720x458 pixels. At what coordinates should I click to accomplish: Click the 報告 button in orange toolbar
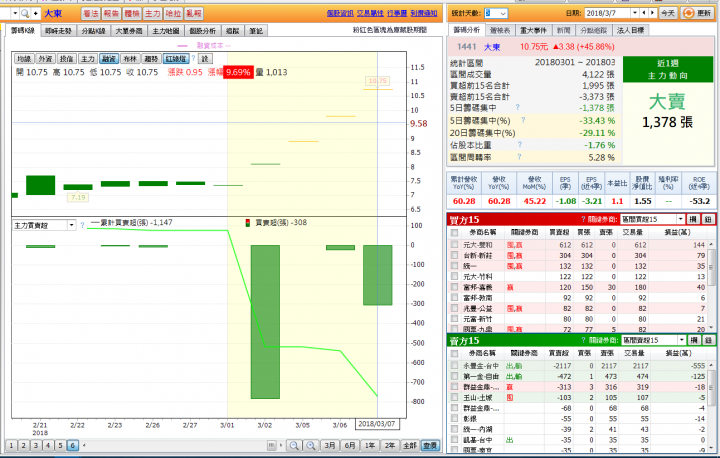pyautogui.click(x=111, y=14)
